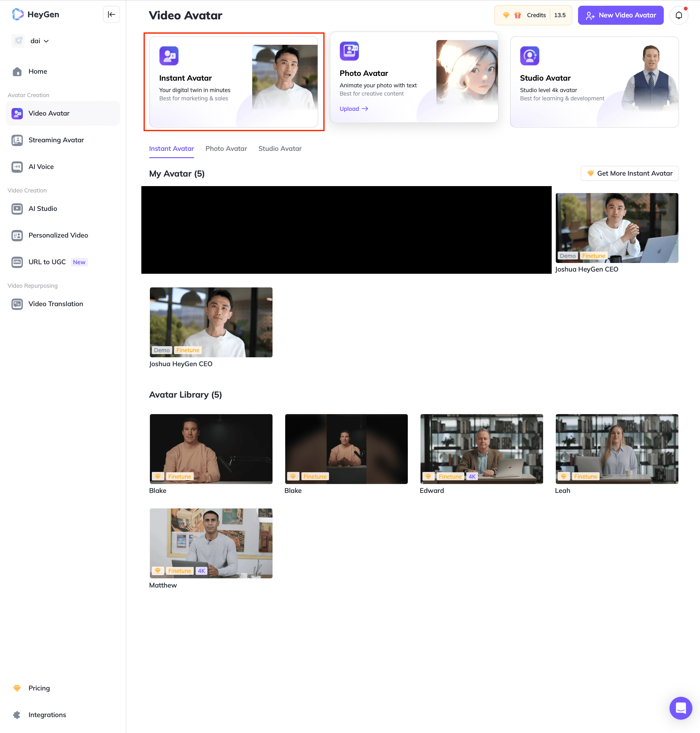
Task: Click the Streaming Avatar sidebar icon
Action: pos(17,140)
